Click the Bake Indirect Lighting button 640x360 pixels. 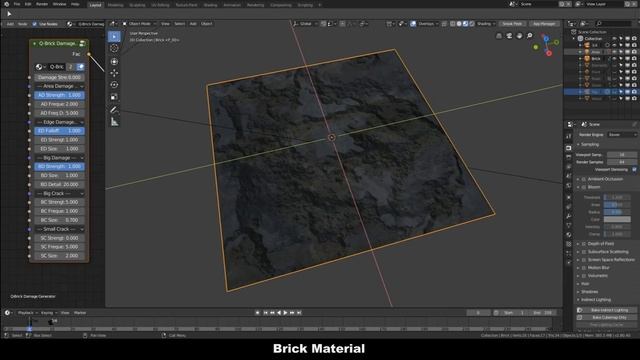pos(607,310)
